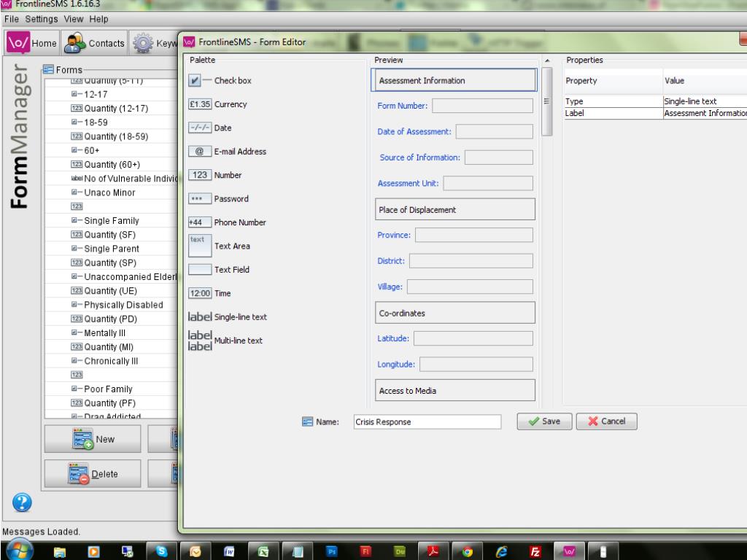The width and height of the screenshot is (747, 560).
Task: Select Single Parent tree item
Action: (112, 249)
